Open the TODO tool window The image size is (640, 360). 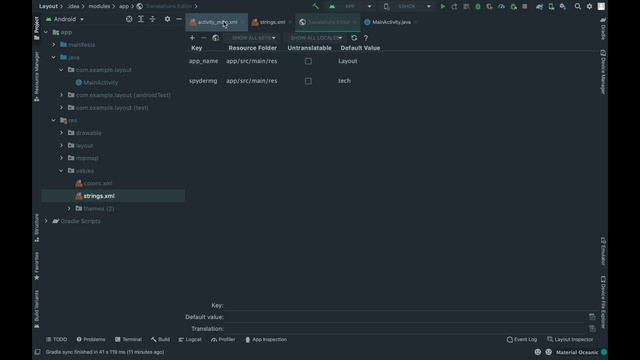[57, 339]
